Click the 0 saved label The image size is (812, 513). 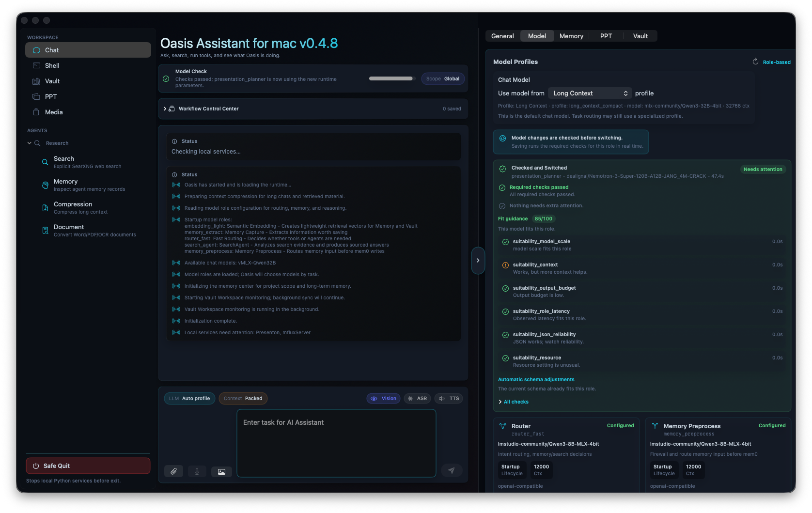point(452,109)
